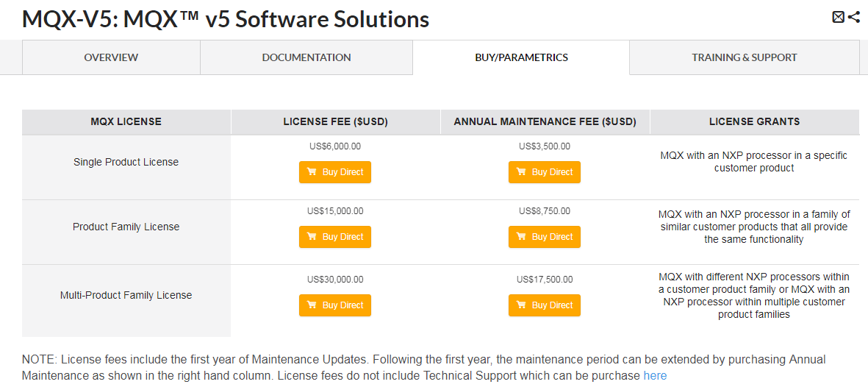Screen dimensions: 868x387
Task: Click 'specific customer product' grant description
Action: (754, 162)
